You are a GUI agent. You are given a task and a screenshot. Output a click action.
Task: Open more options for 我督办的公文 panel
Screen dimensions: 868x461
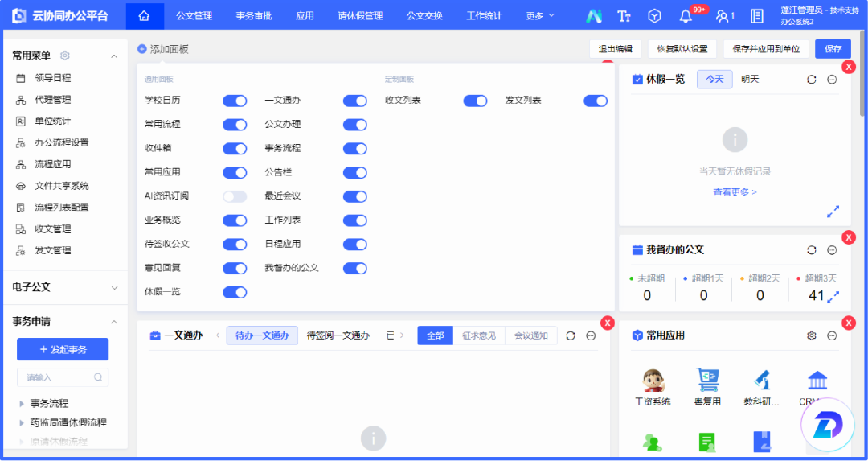[832, 250]
